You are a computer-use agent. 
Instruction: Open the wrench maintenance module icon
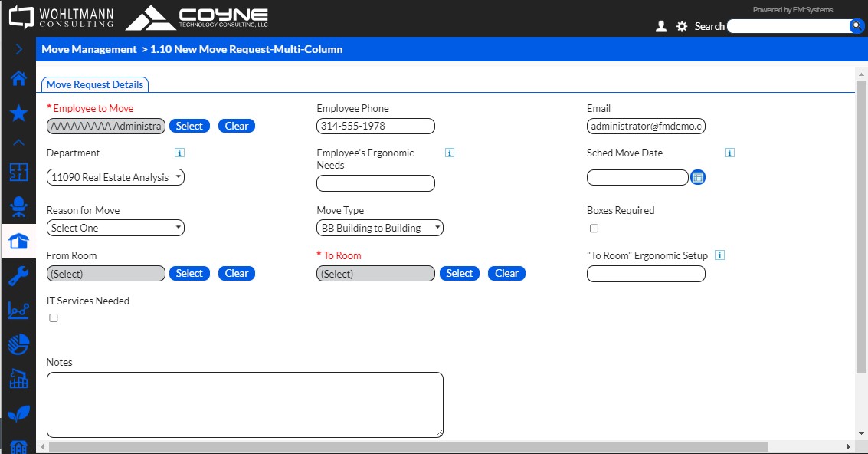18,276
